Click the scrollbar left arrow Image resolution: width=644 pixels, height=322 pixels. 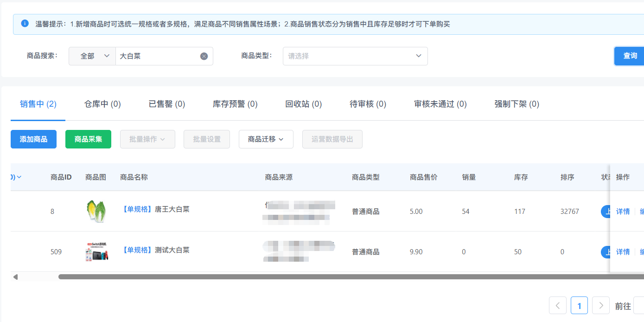click(15, 277)
